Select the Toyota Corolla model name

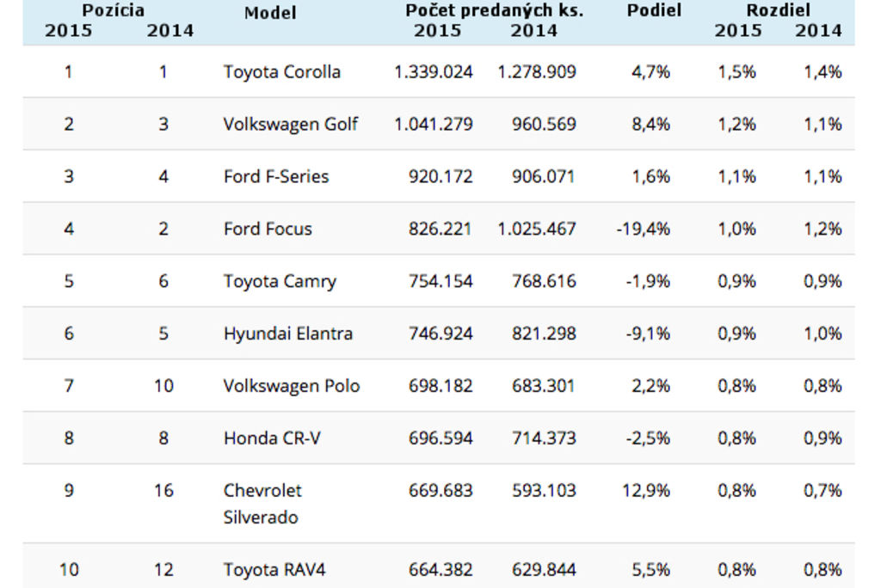tap(281, 72)
